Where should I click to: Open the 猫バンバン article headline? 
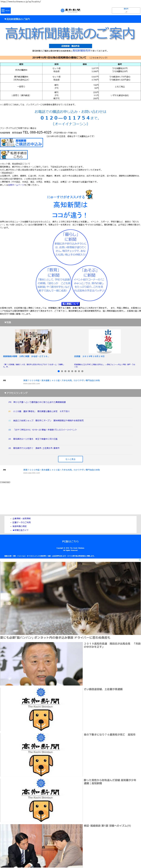click(55, 638)
